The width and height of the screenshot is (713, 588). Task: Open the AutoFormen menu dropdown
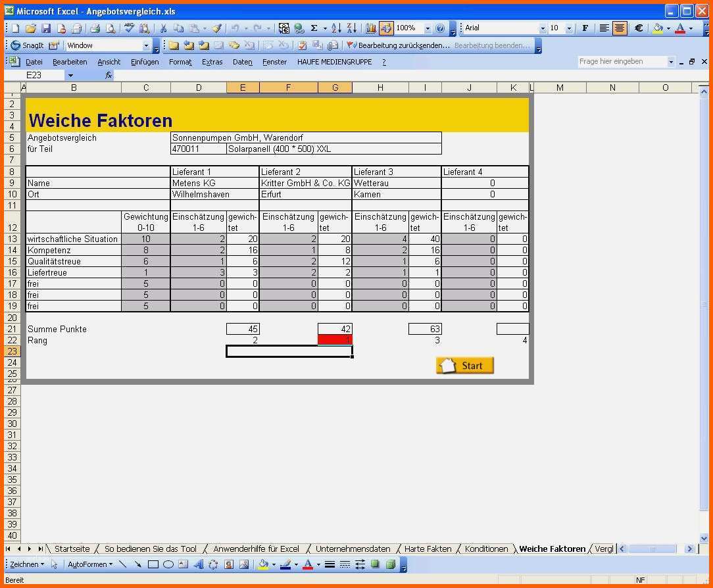coord(89,565)
